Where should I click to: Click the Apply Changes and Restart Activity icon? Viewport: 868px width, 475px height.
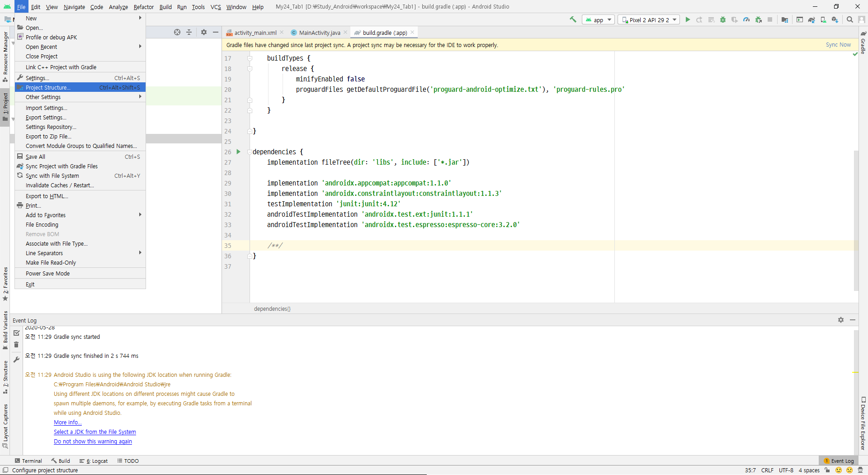[699, 19]
